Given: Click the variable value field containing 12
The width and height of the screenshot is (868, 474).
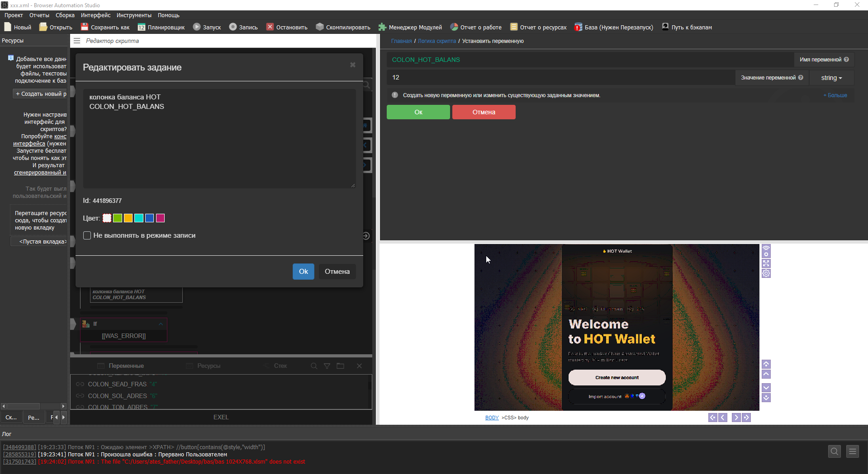Looking at the screenshot, I should (x=560, y=78).
